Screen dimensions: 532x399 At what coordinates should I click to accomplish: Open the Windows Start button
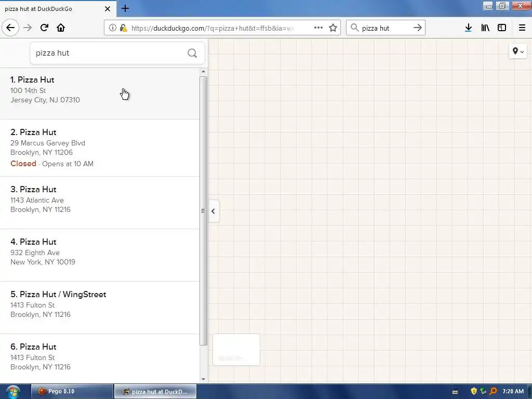click(12, 392)
